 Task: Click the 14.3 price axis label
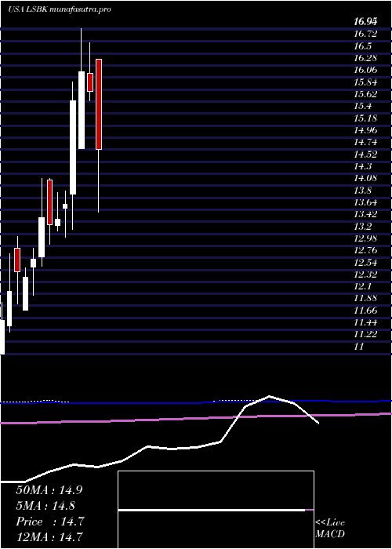point(362,166)
